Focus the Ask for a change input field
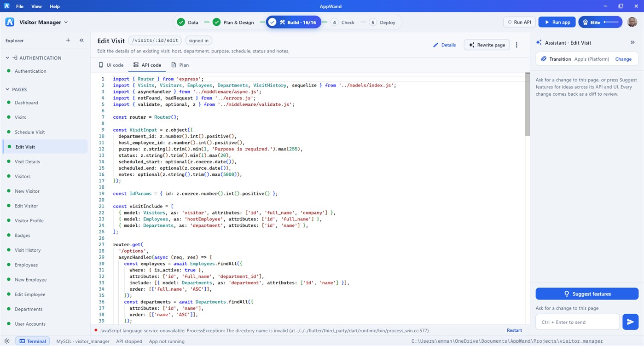Viewport: 644px width, 346px height. [578, 322]
